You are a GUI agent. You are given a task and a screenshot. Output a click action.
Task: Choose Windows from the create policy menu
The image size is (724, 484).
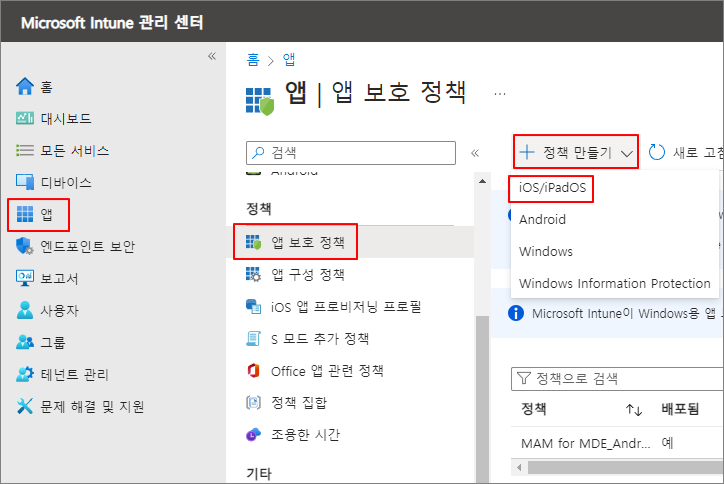[545, 251]
